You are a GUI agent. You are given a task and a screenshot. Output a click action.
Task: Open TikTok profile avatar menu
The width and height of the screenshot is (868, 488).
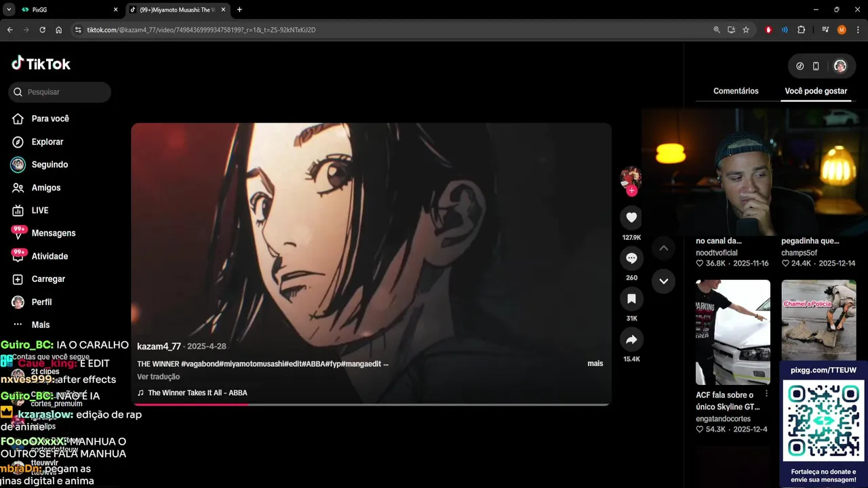[840, 66]
